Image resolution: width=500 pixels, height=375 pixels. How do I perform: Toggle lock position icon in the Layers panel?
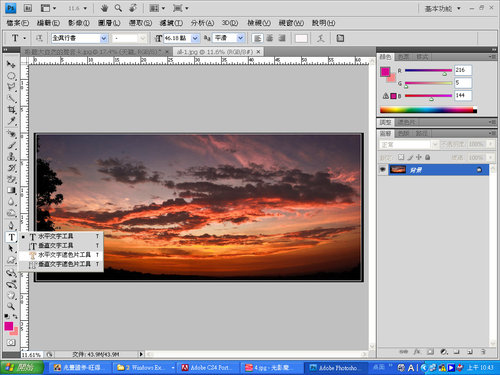coord(419,157)
